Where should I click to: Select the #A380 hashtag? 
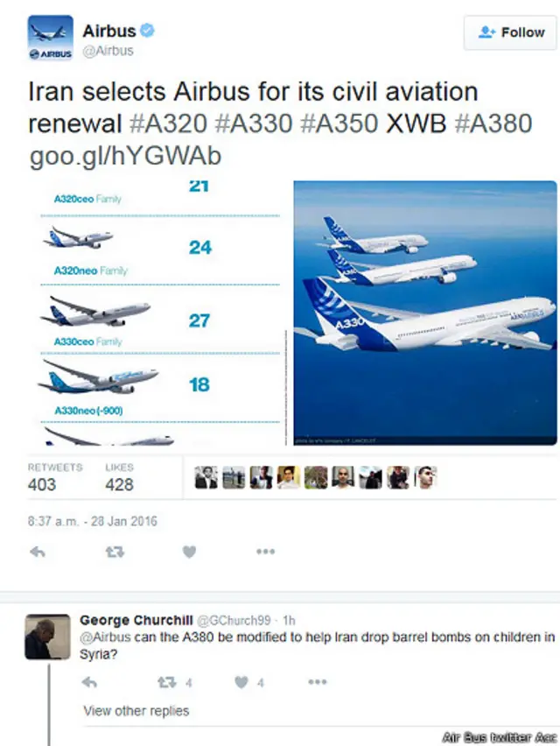tap(493, 123)
